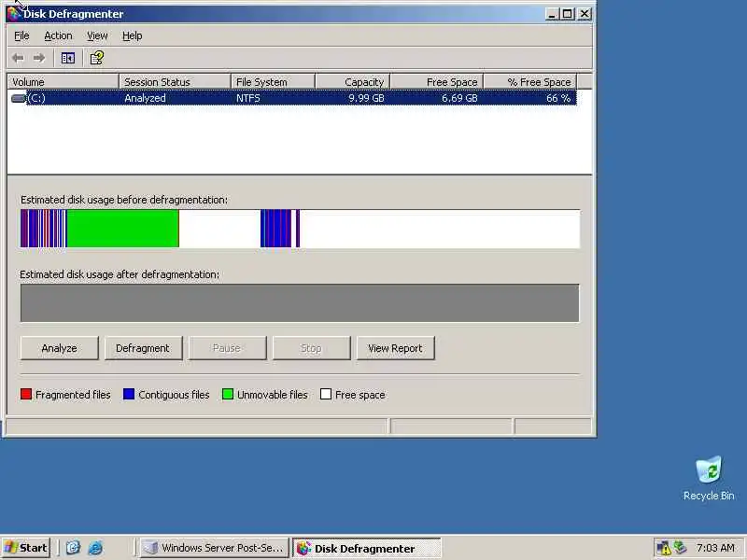The width and height of the screenshot is (747, 560).
Task: Sort by the Volume column header
Action: click(x=63, y=82)
